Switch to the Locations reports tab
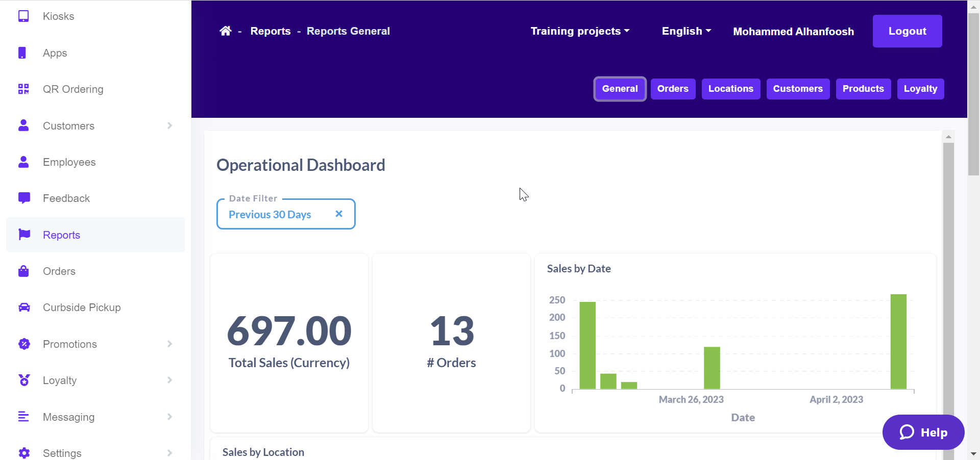Viewport: 980px width, 460px height. tap(731, 89)
